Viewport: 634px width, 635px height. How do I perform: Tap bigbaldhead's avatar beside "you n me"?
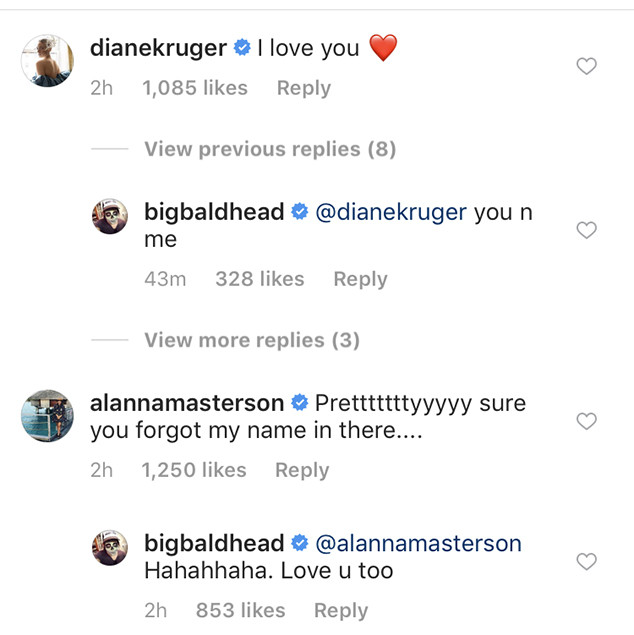(110, 216)
